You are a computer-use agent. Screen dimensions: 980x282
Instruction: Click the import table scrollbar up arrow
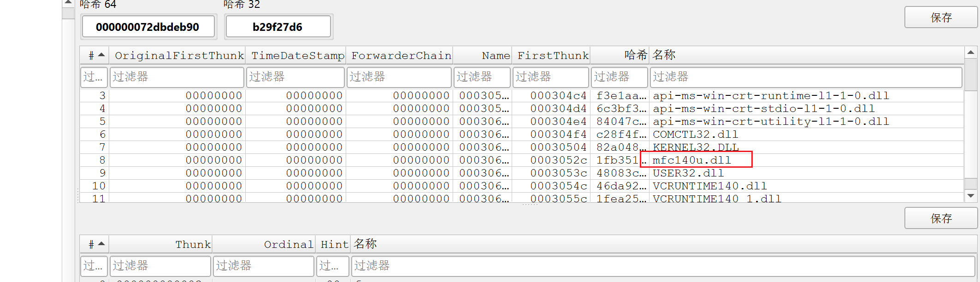(970, 53)
